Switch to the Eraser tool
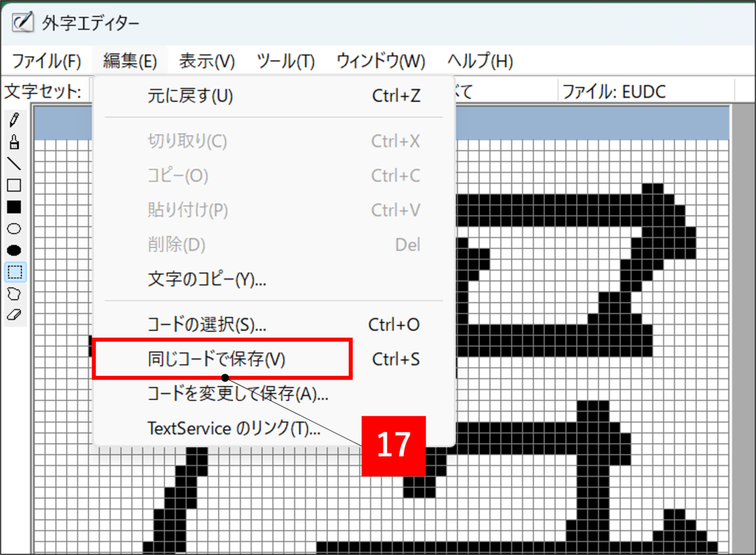 click(x=14, y=315)
